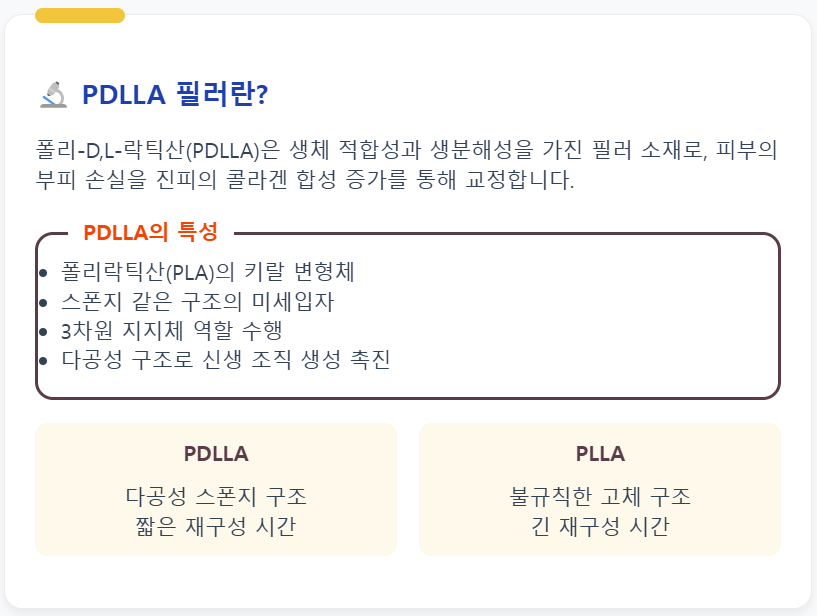Image resolution: width=817 pixels, height=616 pixels.
Task: Click the bullet '3차원 지지체 역할 수행'
Action: 171,330
